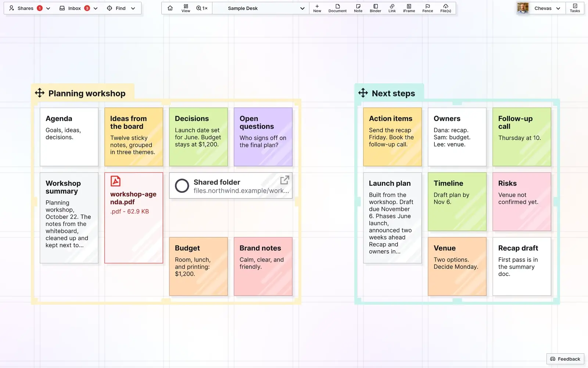Click the circle next to Shared folder
Image resolution: width=588 pixels, height=368 pixels.
point(182,186)
